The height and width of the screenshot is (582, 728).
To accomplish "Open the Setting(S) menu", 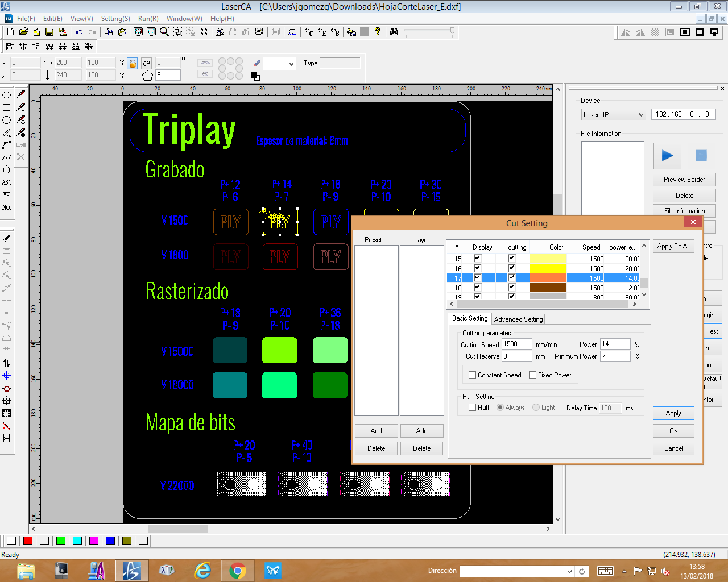I will 115,19.
